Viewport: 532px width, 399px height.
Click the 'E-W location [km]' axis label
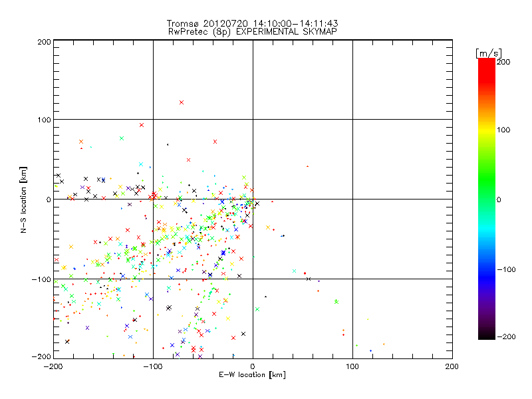[252, 375]
